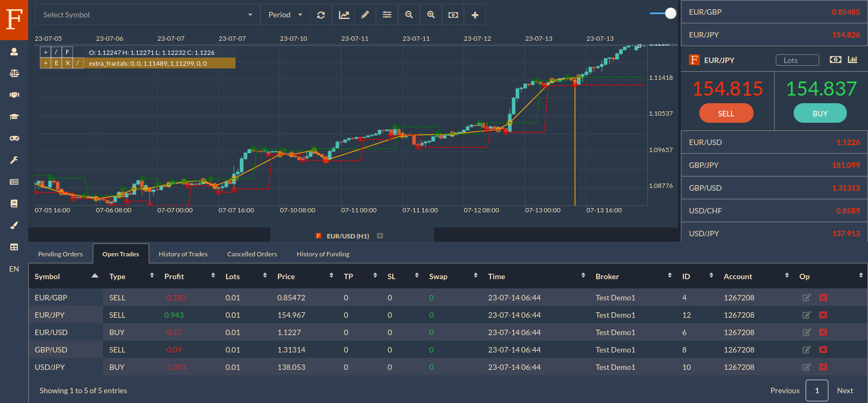This screenshot has height=403, width=868.
Task: Open the gamepad sidebar icon
Action: click(14, 138)
